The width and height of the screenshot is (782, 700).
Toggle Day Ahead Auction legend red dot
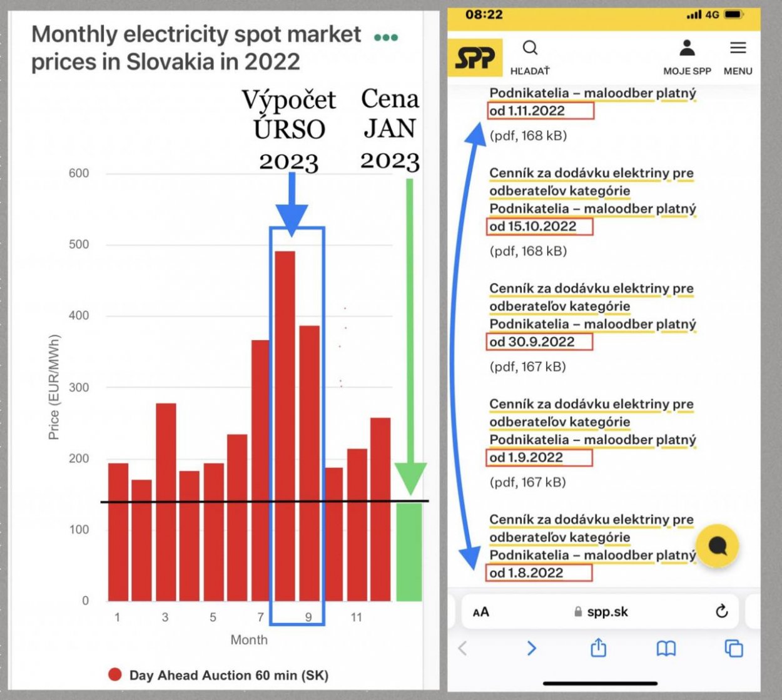click(x=114, y=674)
